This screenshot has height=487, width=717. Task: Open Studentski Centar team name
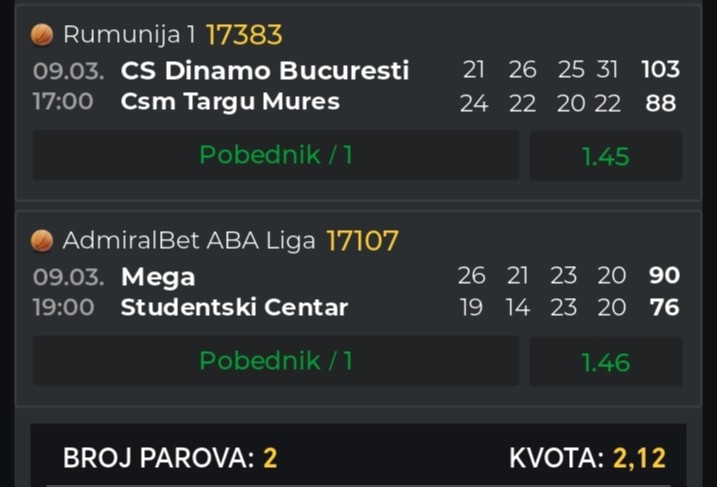click(x=234, y=307)
